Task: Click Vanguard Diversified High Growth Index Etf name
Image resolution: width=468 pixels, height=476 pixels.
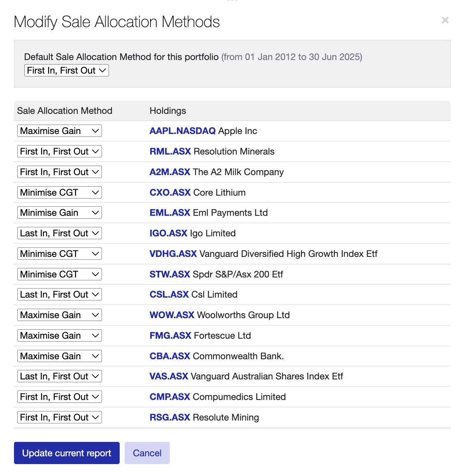Action: (288, 254)
